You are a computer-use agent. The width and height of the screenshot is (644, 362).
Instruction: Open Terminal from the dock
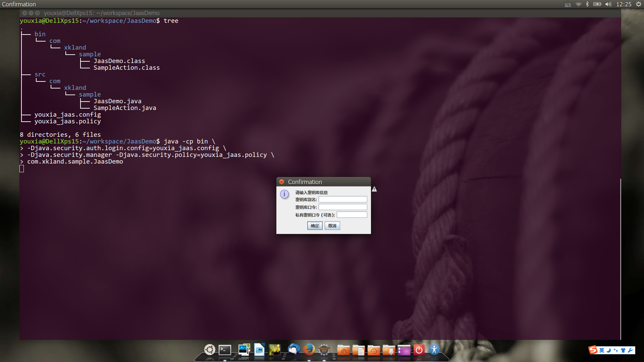pyautogui.click(x=225, y=350)
